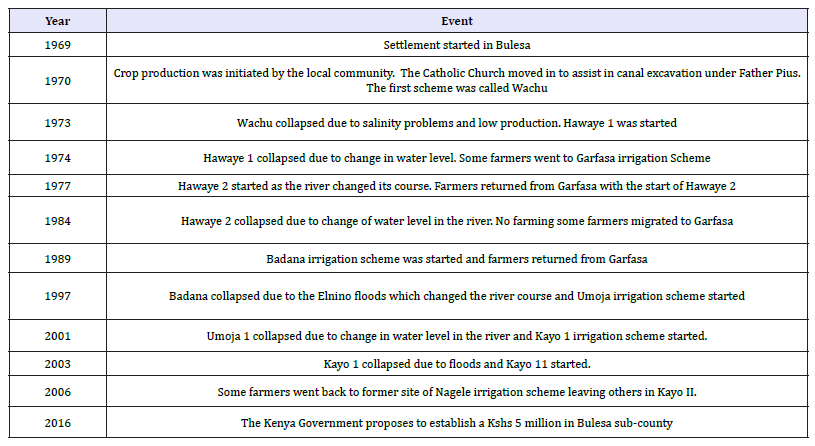
Task: Click the Hawaye 2 collapsed event text
Action: 457,219
